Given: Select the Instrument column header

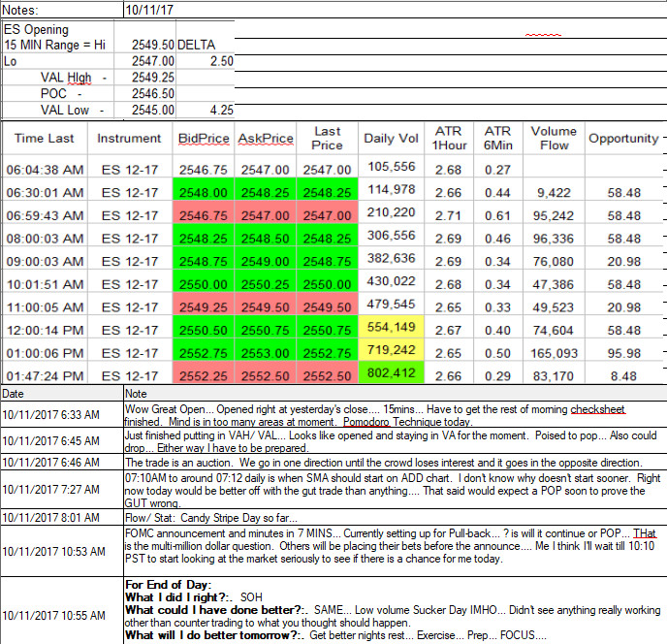Looking at the screenshot, I should (x=129, y=139).
